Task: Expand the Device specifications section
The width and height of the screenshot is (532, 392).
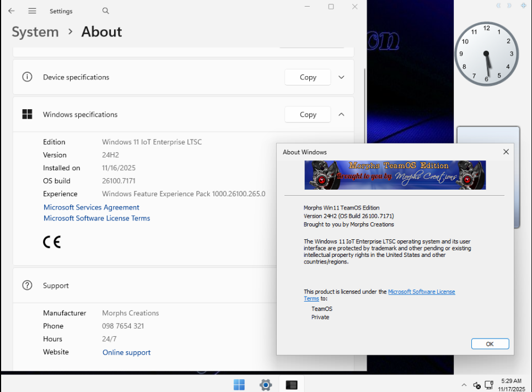Action: tap(341, 77)
